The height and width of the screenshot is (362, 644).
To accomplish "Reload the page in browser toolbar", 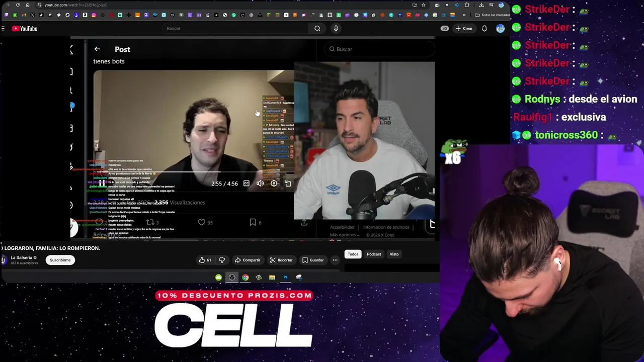I will (18, 5).
